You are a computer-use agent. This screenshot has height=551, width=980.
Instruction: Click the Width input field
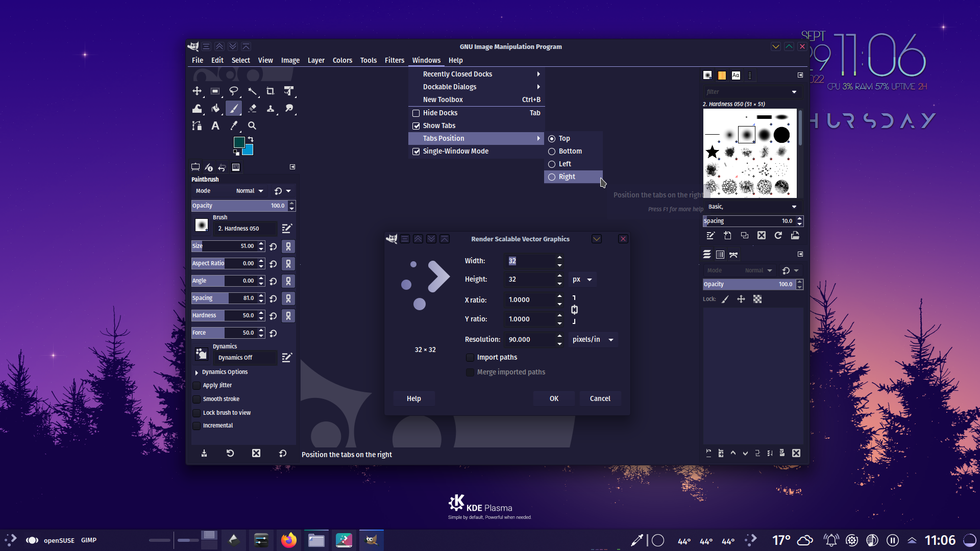[x=529, y=261]
